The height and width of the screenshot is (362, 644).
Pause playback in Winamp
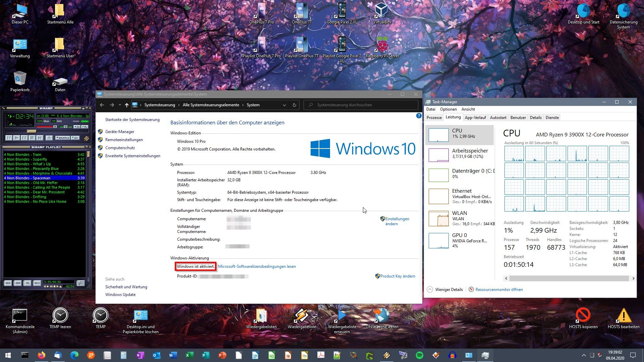point(24,138)
